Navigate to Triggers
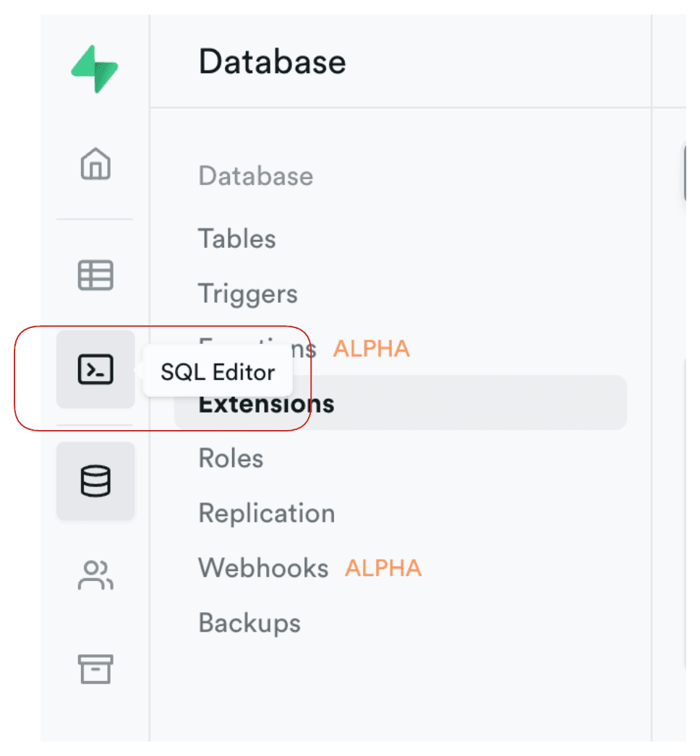The width and height of the screenshot is (700, 756). coord(247,294)
